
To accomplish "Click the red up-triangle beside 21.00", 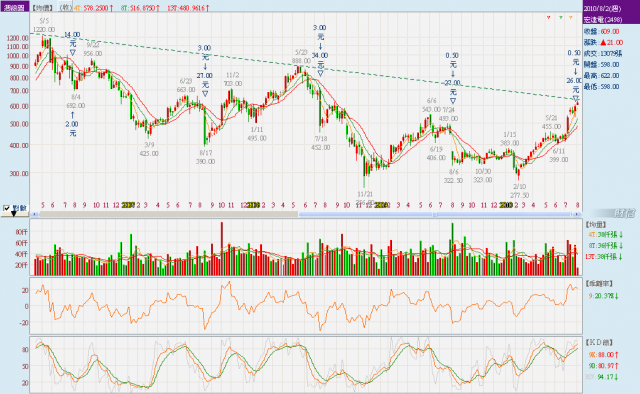I will [x=602, y=42].
